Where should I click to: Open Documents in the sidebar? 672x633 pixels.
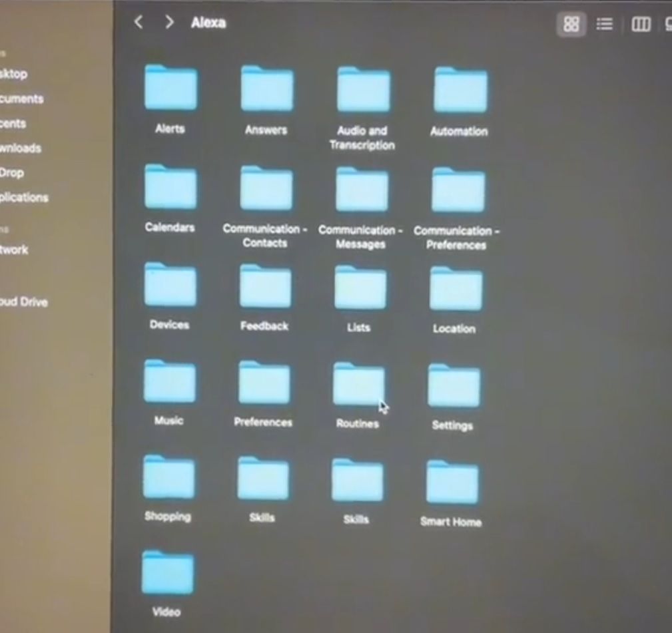(x=21, y=99)
